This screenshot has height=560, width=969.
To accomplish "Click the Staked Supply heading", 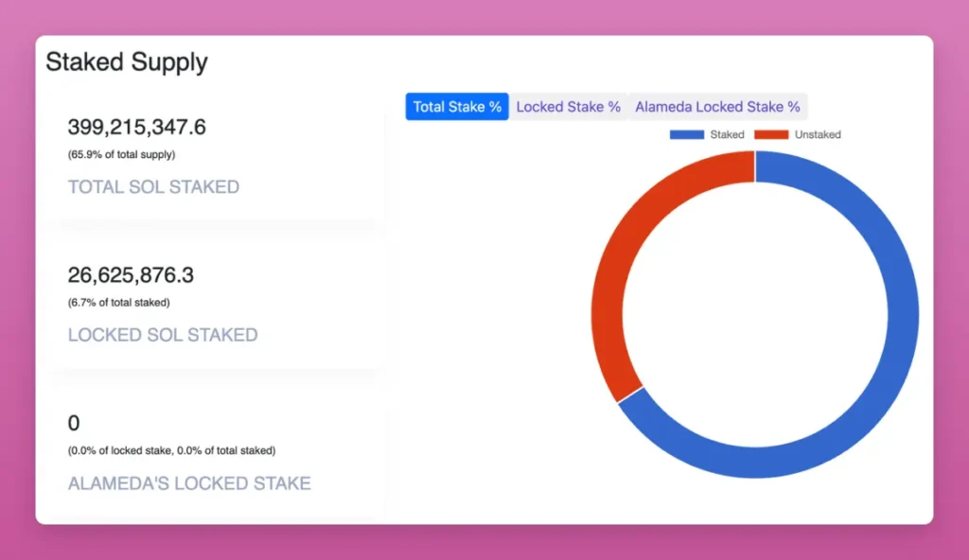I will tap(127, 62).
